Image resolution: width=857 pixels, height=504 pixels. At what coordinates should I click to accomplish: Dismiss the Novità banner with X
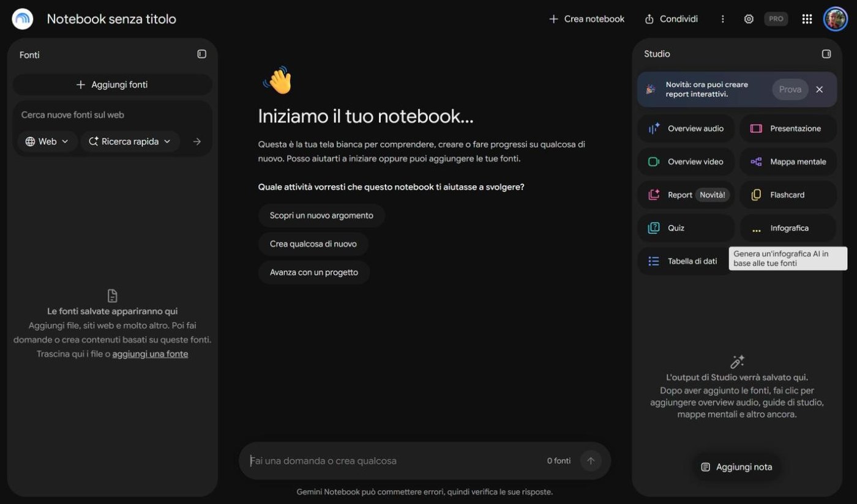tap(820, 89)
